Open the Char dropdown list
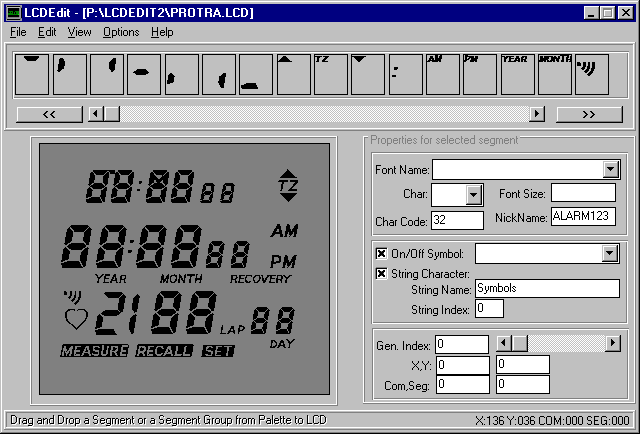The width and height of the screenshot is (640, 434). coord(474,194)
